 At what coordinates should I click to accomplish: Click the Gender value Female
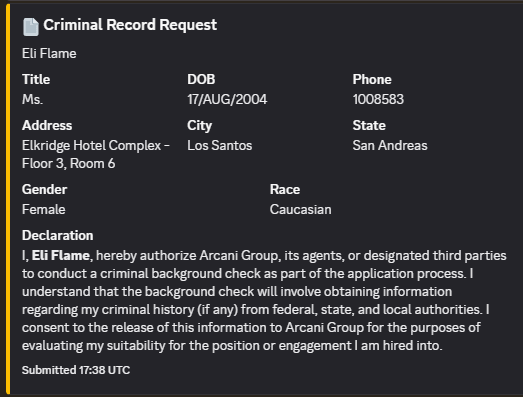click(44, 210)
